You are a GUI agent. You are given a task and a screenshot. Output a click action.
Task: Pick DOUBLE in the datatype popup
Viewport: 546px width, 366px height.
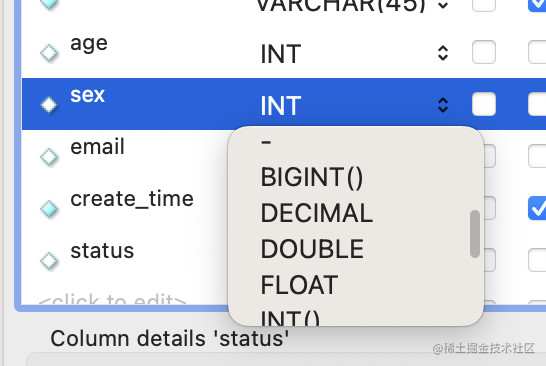coord(312,249)
